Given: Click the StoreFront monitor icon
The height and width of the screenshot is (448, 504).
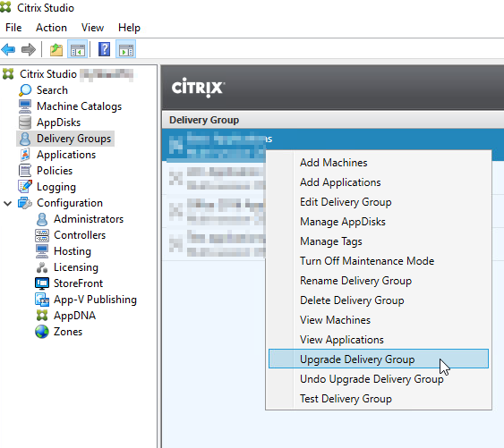Looking at the screenshot, I should [x=42, y=283].
